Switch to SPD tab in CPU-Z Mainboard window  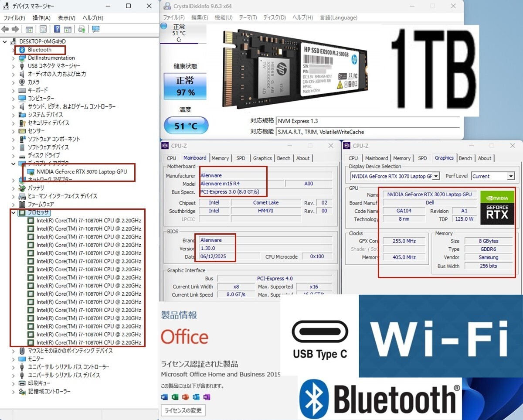241,158
